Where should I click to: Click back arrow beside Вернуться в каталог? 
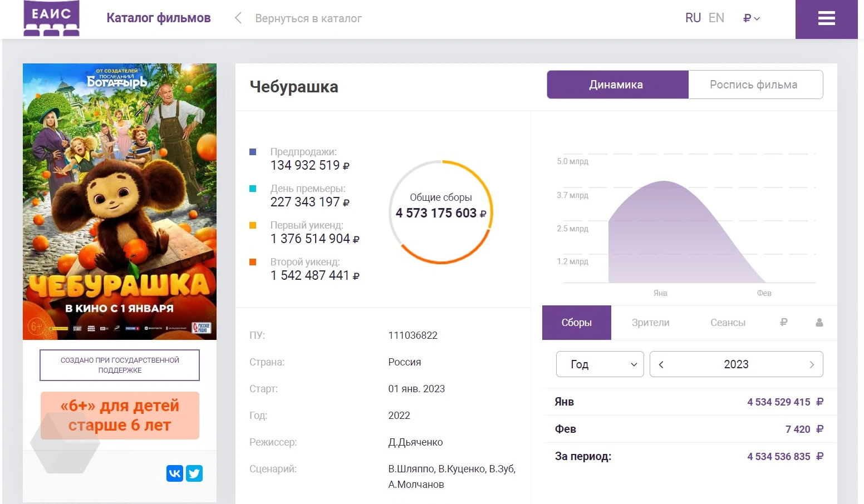point(238,18)
